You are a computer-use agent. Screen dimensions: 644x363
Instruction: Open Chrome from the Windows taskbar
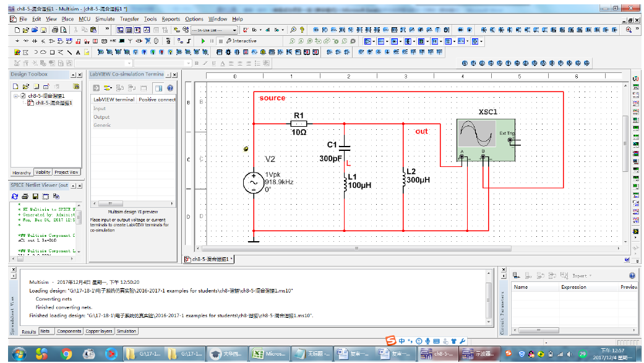66,354
